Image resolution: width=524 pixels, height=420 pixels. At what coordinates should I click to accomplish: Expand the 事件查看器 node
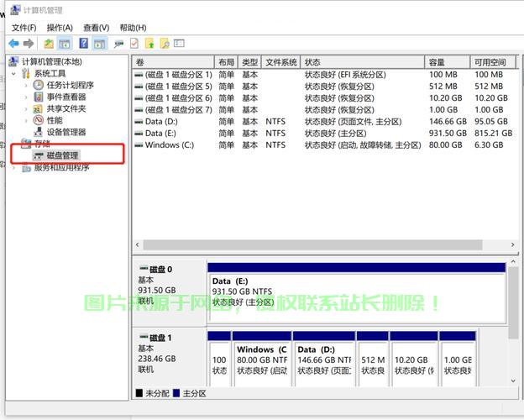click(x=26, y=97)
